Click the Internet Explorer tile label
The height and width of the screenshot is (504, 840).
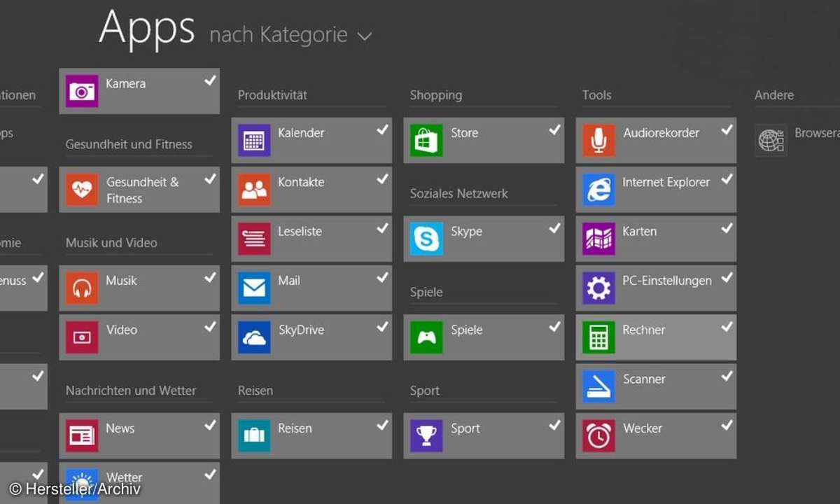point(666,182)
